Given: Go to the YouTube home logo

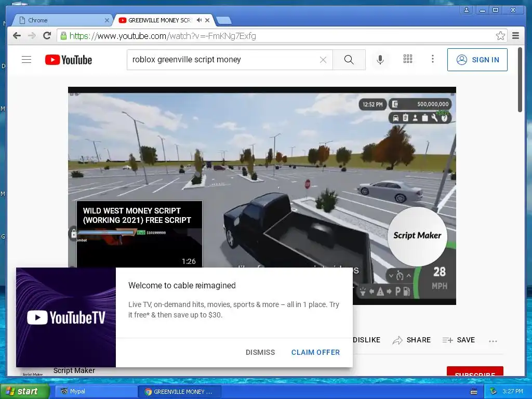Looking at the screenshot, I should 69,60.
